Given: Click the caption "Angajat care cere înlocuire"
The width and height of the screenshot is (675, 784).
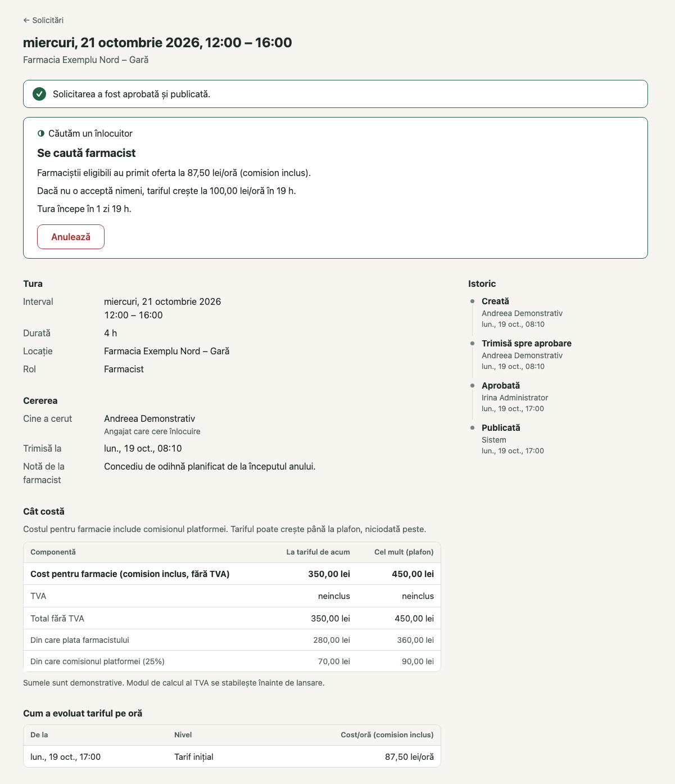Looking at the screenshot, I should point(152,431).
